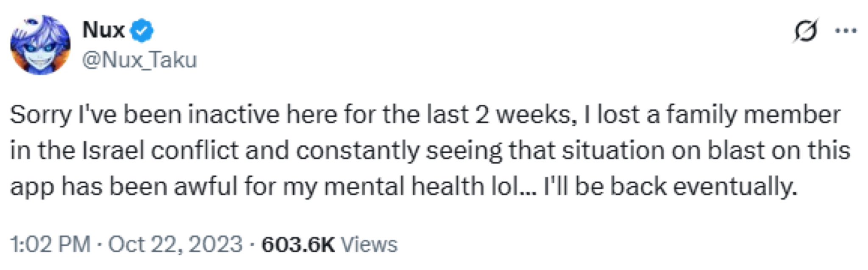
Task: Click the word "Sorry" starting the tweet
Action: [41, 115]
